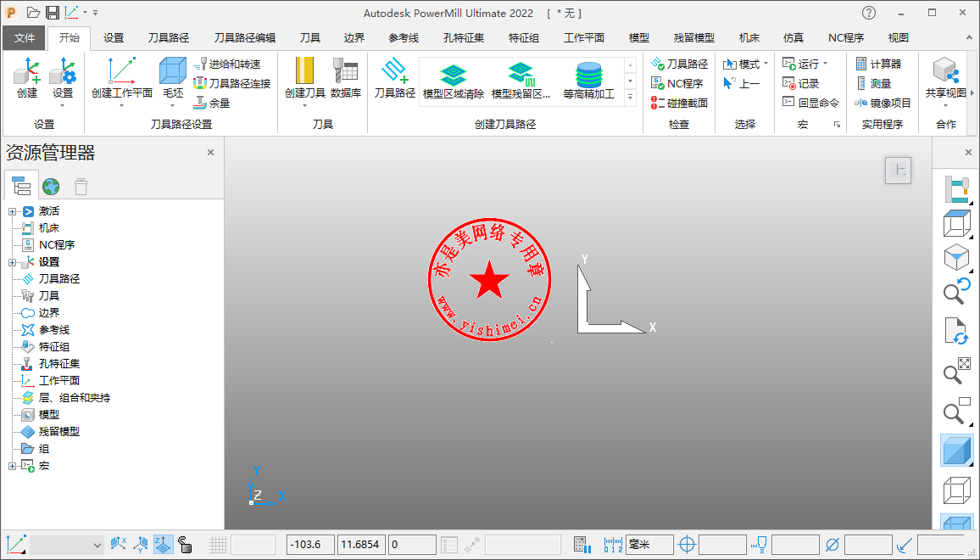The image size is (980, 560).
Task: Expand the toolpath strategy gallery
Action: point(631,98)
